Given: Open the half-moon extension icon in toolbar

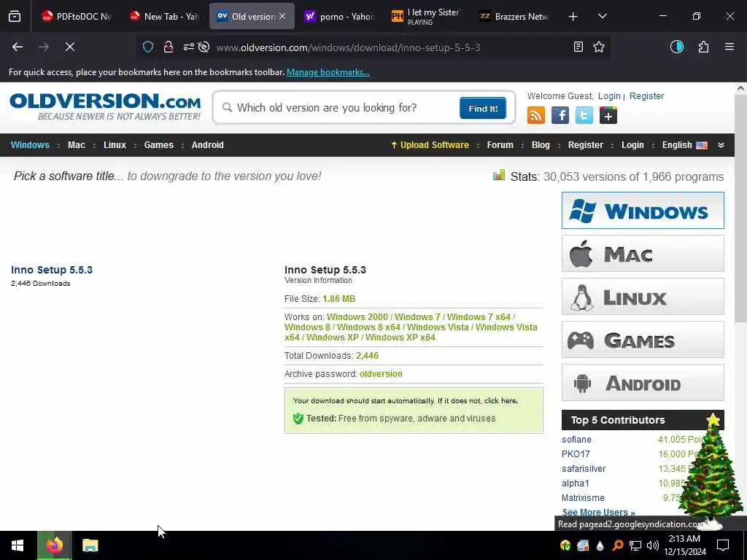Looking at the screenshot, I should coord(676,47).
